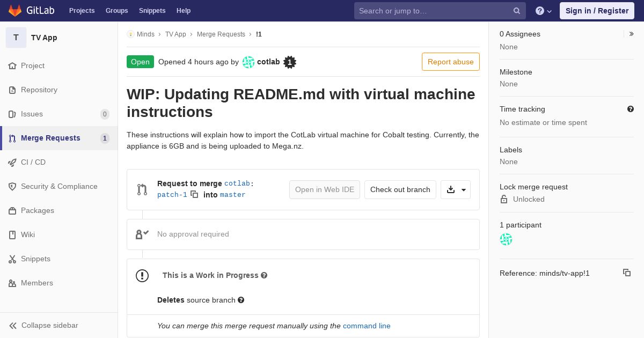
Task: Click 'No estimate or time spent' text
Action: coord(543,122)
